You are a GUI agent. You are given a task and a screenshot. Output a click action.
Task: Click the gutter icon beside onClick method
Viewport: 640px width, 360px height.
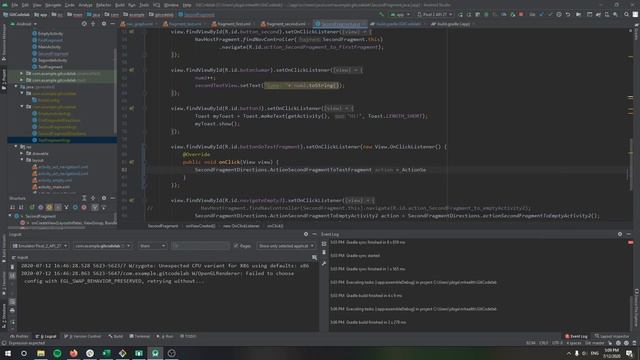coord(131,162)
